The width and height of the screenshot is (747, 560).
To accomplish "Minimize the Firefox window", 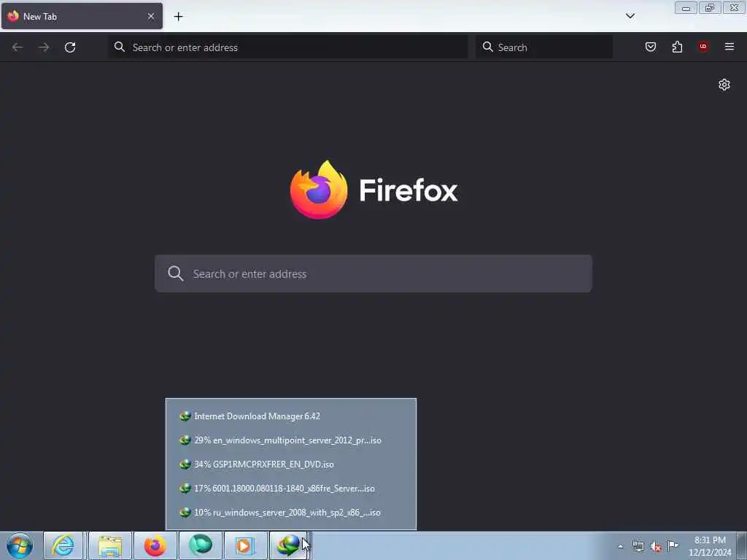I will click(x=686, y=7).
